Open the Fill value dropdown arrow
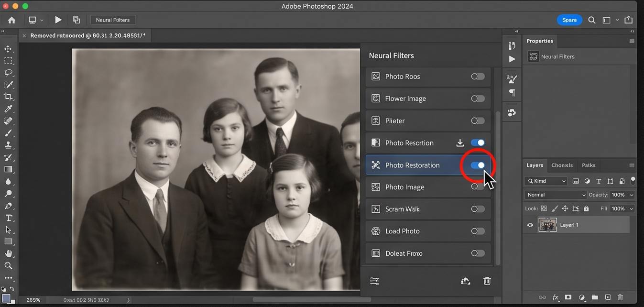 click(x=632, y=208)
